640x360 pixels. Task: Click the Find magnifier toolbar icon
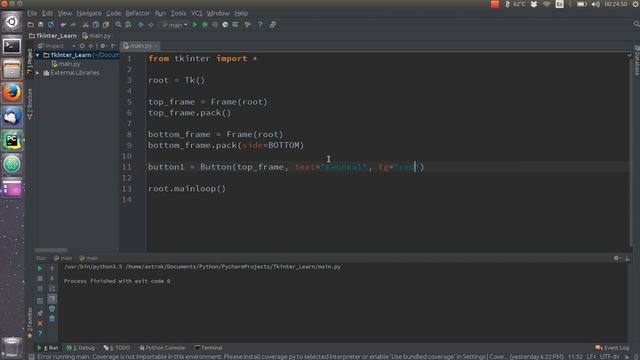[x=118, y=24]
